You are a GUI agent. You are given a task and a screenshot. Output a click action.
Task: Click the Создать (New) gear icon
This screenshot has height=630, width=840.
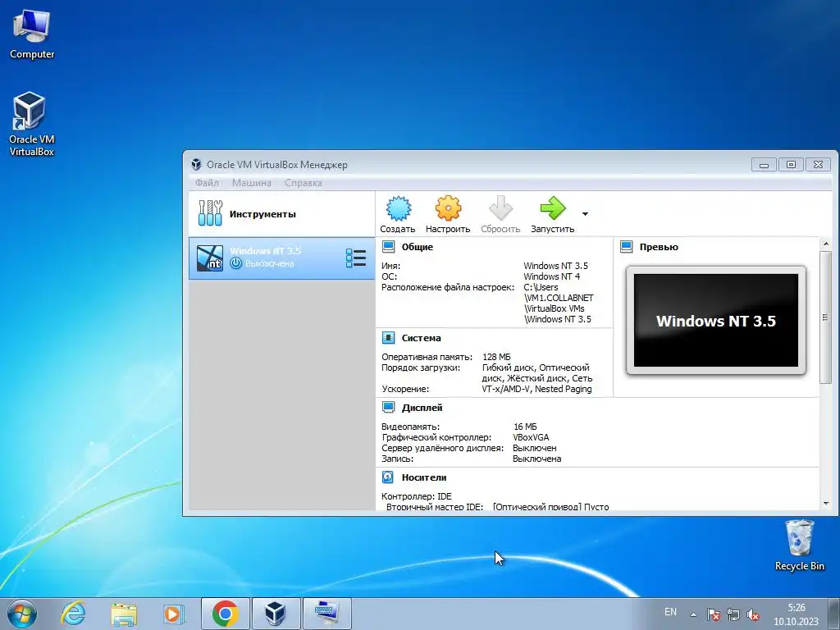pos(398,208)
